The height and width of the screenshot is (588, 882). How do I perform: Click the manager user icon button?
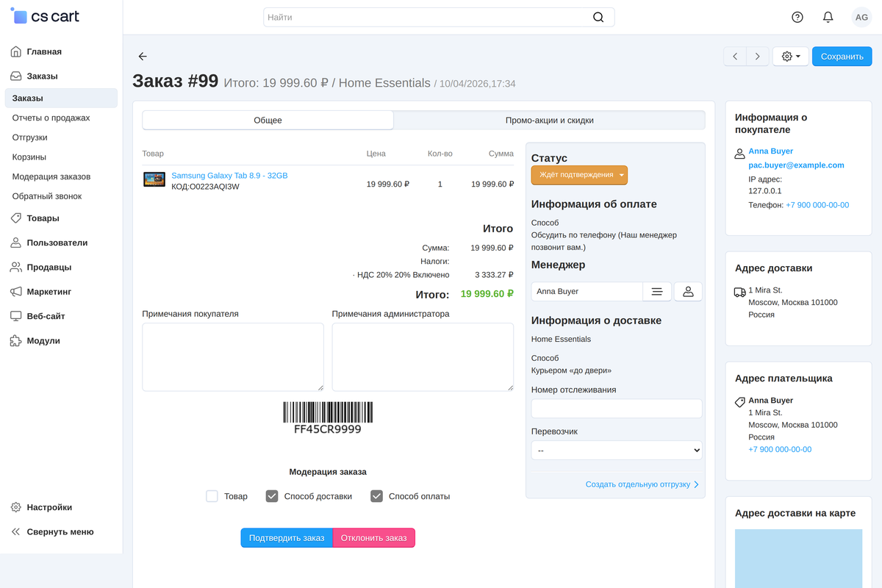pyautogui.click(x=688, y=292)
